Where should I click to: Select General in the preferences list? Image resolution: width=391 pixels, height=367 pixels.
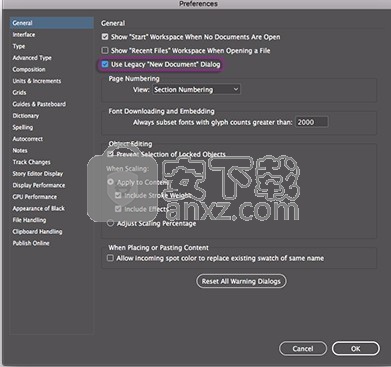[x=52, y=23]
